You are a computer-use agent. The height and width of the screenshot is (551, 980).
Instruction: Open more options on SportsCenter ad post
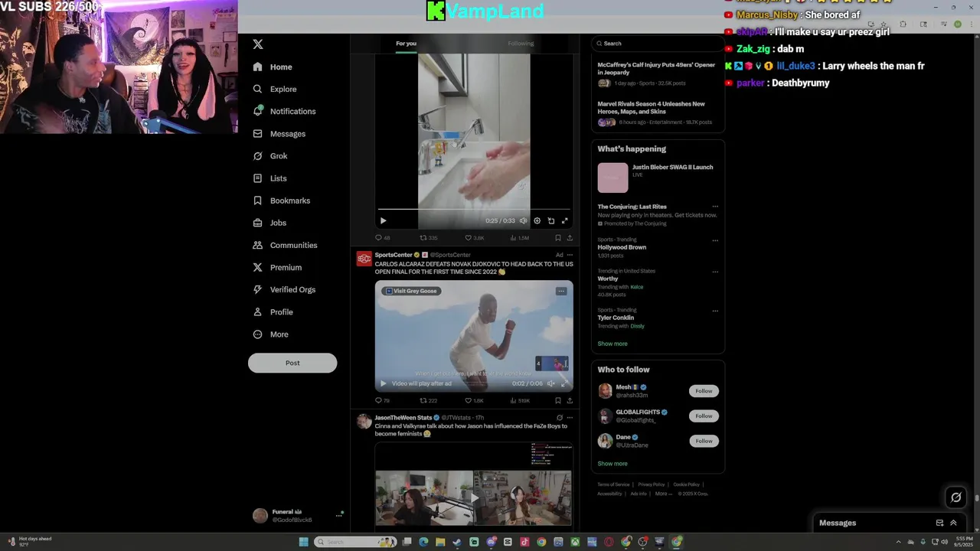click(570, 255)
